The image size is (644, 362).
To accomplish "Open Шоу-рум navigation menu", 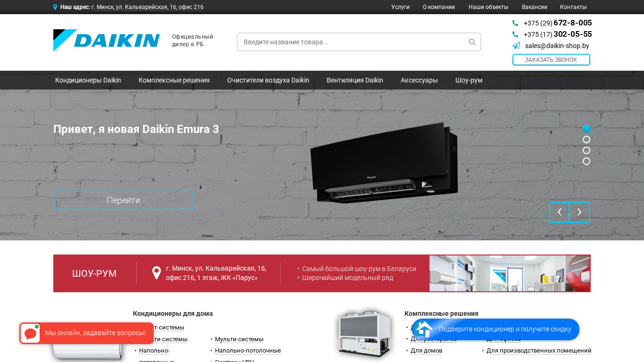I will coord(469,80).
